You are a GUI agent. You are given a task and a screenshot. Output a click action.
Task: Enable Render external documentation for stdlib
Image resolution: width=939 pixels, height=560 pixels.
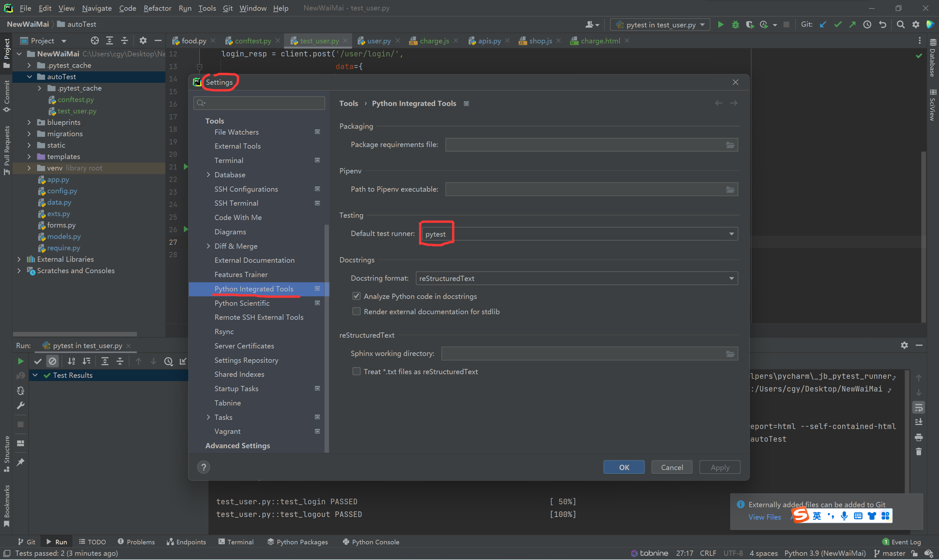pyautogui.click(x=356, y=311)
